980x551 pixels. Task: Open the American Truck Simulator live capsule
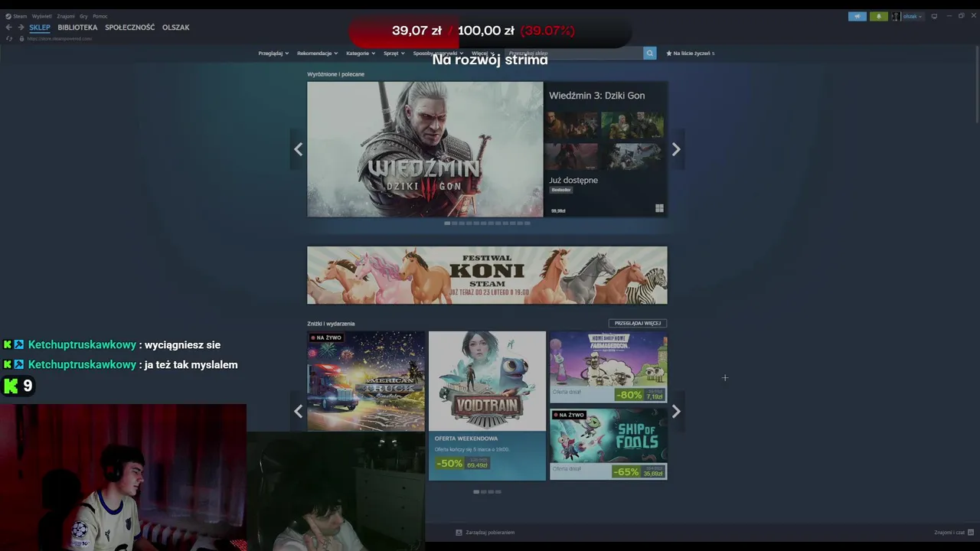pos(366,381)
